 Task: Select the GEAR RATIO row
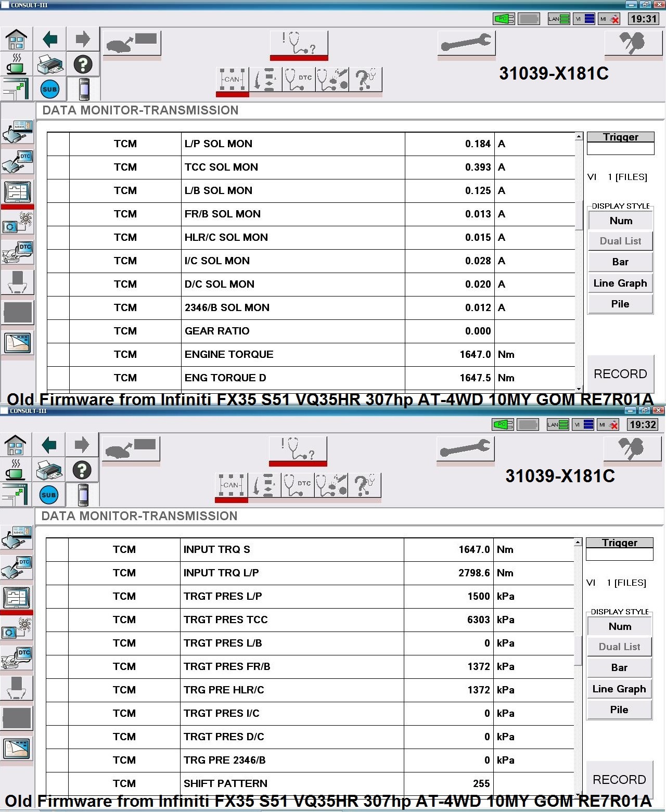coord(311,331)
